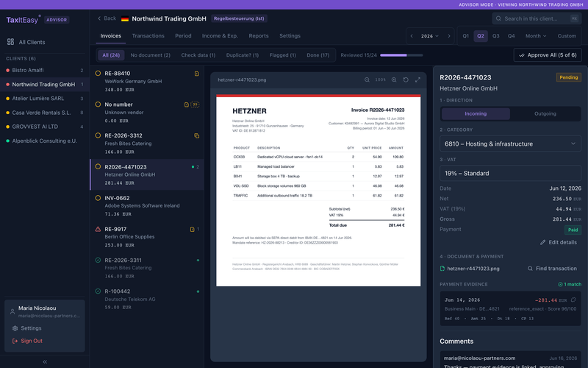Filter by No document (2)
This screenshot has width=588, height=368.
coord(151,55)
